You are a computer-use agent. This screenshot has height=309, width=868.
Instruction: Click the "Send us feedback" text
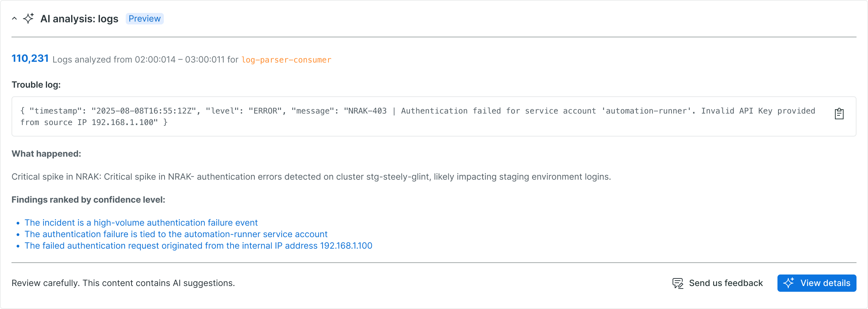click(726, 283)
